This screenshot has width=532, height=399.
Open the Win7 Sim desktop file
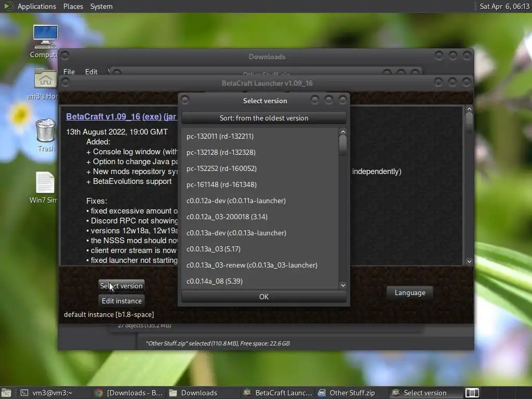(45, 182)
